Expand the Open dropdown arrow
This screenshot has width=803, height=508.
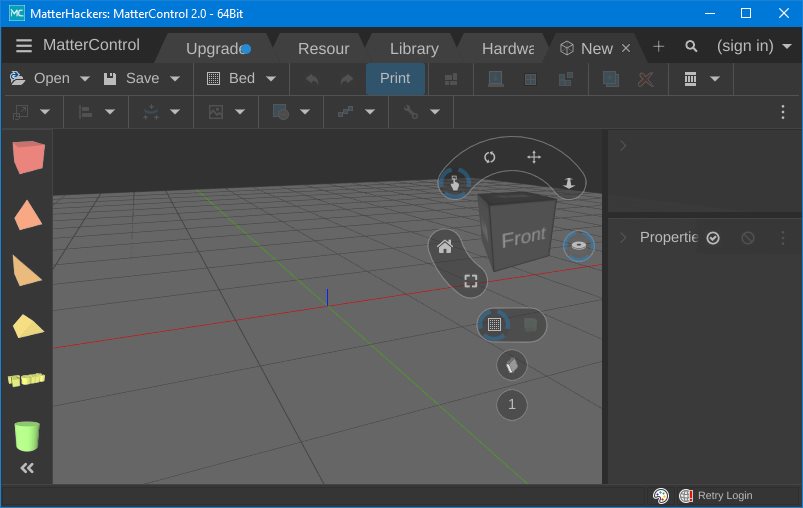click(x=85, y=79)
